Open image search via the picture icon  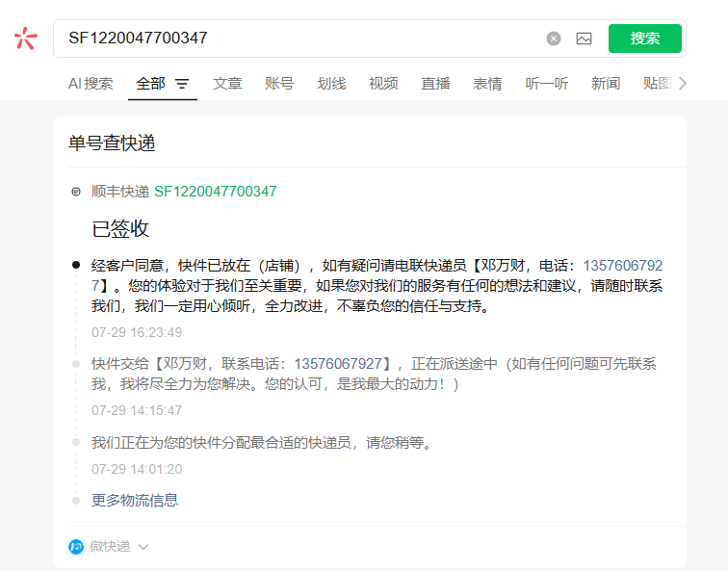pyautogui.click(x=585, y=39)
